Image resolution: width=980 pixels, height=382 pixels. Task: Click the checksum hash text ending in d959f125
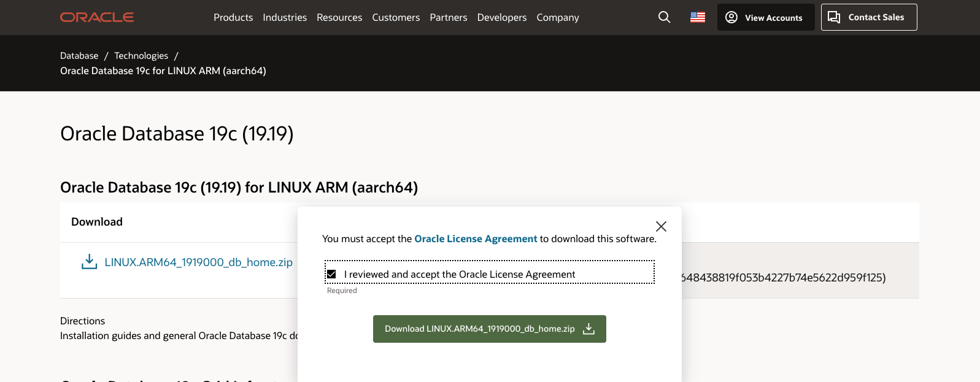pos(784,277)
